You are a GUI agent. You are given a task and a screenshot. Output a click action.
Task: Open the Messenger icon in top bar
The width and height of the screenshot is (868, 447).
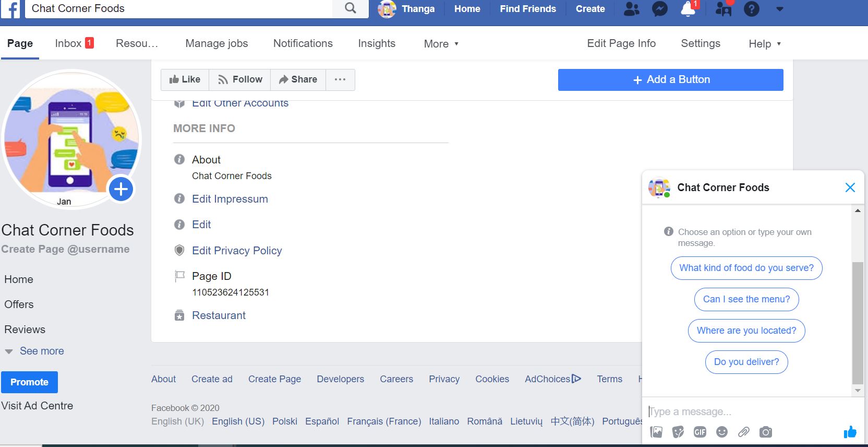pos(660,9)
